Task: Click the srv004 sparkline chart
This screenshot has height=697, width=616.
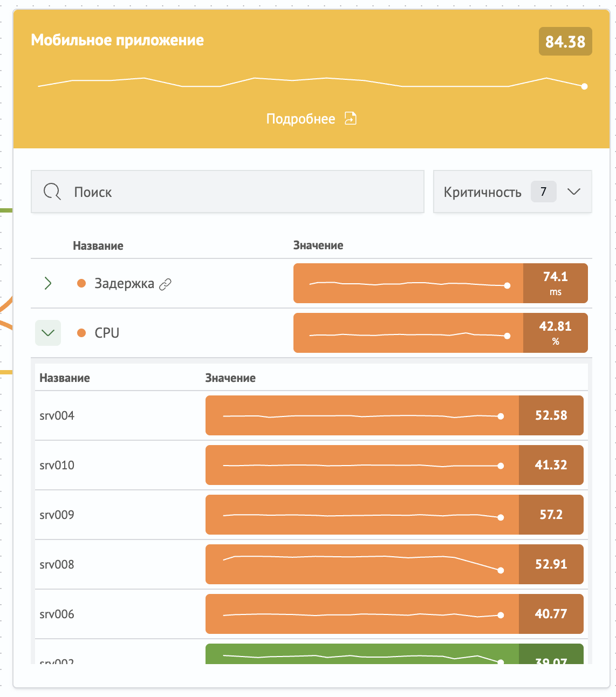Action: click(x=362, y=415)
